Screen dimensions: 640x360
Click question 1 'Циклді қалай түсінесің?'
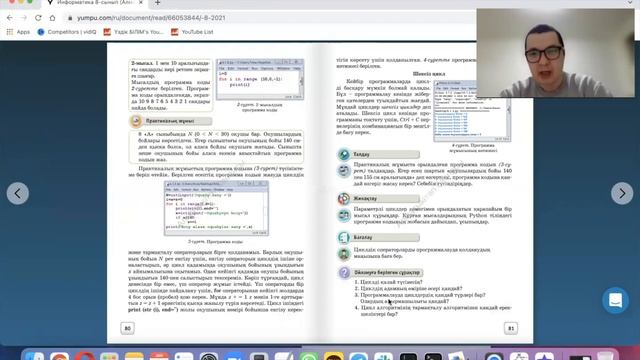[x=389, y=282]
